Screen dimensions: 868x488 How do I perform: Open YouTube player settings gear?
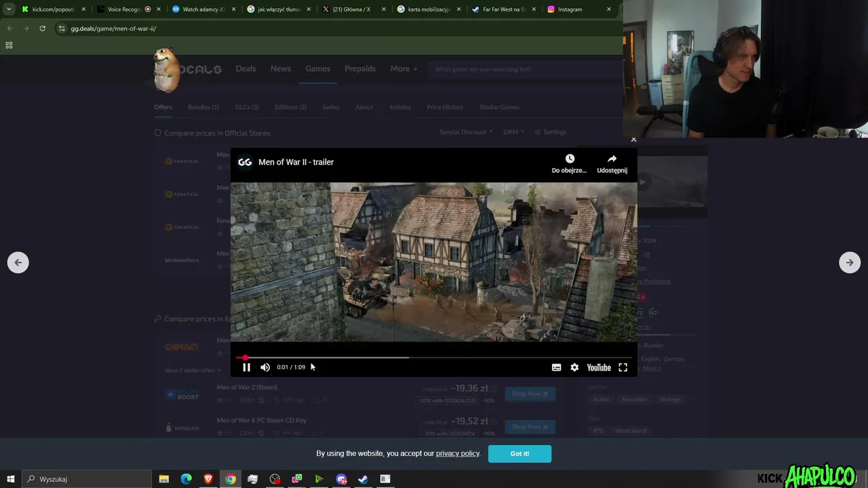574,367
